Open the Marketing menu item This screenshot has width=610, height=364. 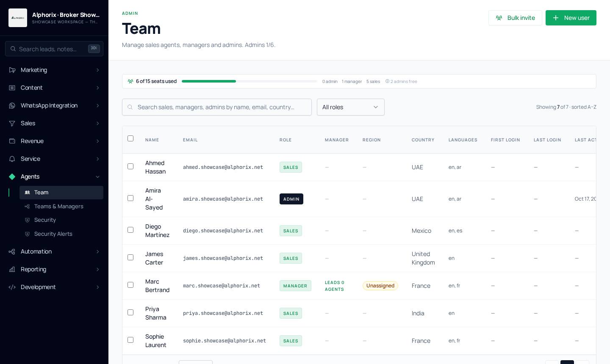point(54,70)
